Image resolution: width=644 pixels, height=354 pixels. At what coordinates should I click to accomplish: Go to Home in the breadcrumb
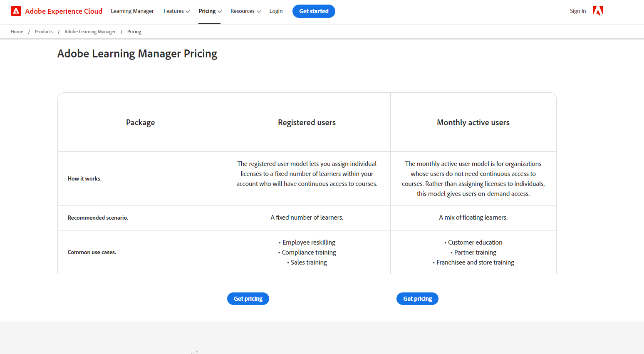coord(17,32)
